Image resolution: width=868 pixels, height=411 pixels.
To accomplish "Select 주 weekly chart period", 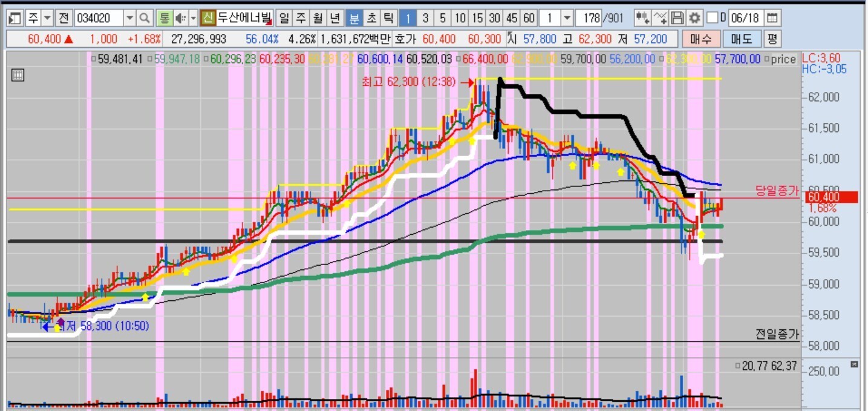I will click(x=301, y=18).
